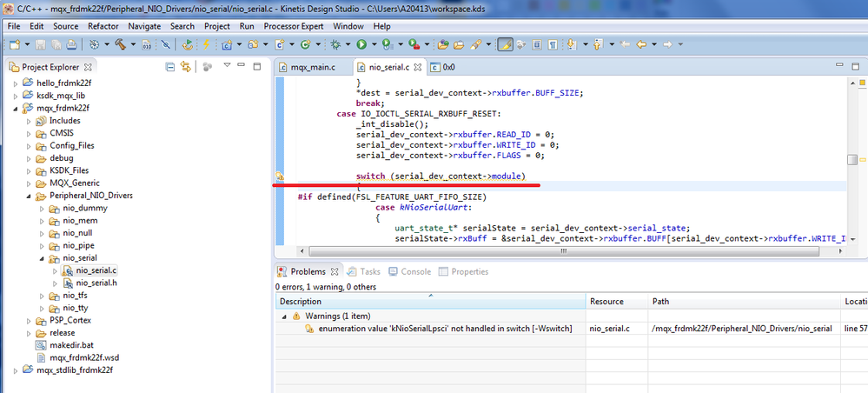Open the Processor Expert menu
The width and height of the screenshot is (868, 393).
294,26
